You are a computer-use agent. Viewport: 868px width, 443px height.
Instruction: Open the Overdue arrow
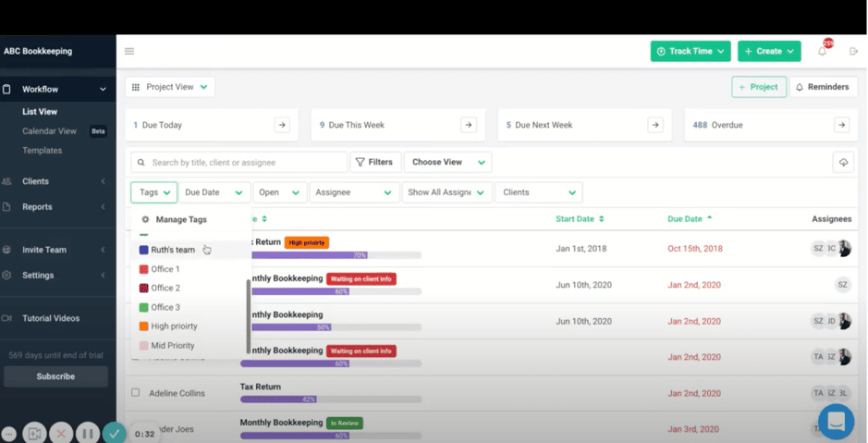pos(841,125)
